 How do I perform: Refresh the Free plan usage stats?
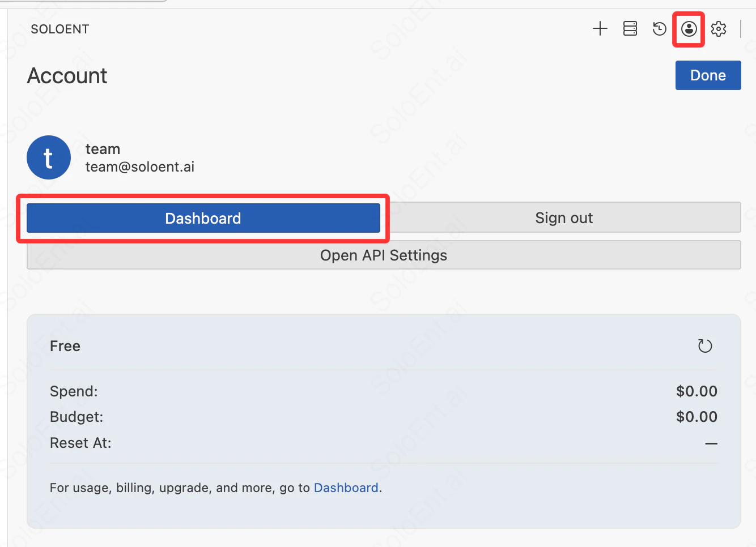[x=705, y=345]
